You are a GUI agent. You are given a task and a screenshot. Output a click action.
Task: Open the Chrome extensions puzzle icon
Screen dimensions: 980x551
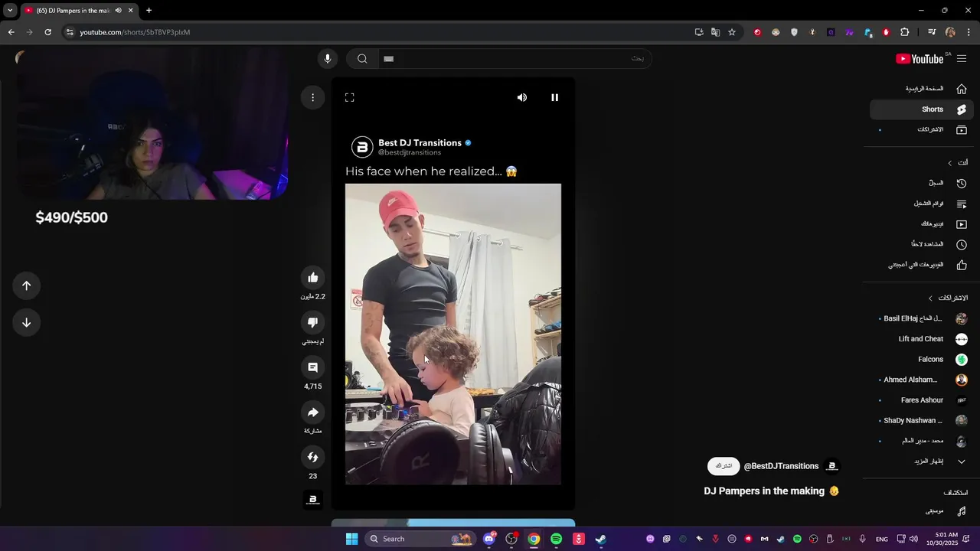tap(905, 32)
